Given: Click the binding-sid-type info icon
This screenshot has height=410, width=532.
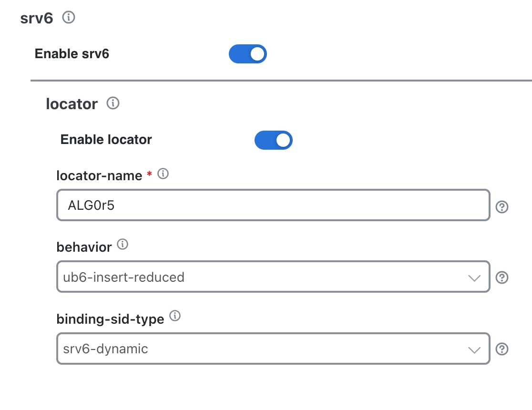Looking at the screenshot, I should coord(174,316).
